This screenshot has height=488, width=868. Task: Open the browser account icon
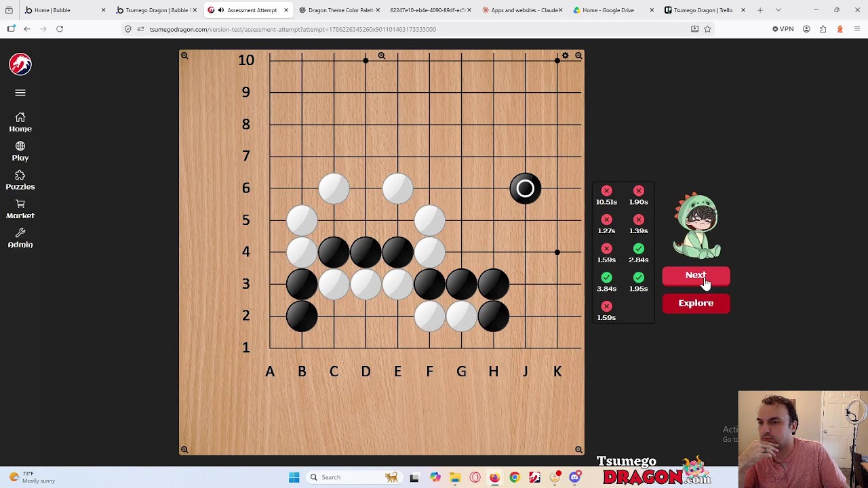(806, 29)
